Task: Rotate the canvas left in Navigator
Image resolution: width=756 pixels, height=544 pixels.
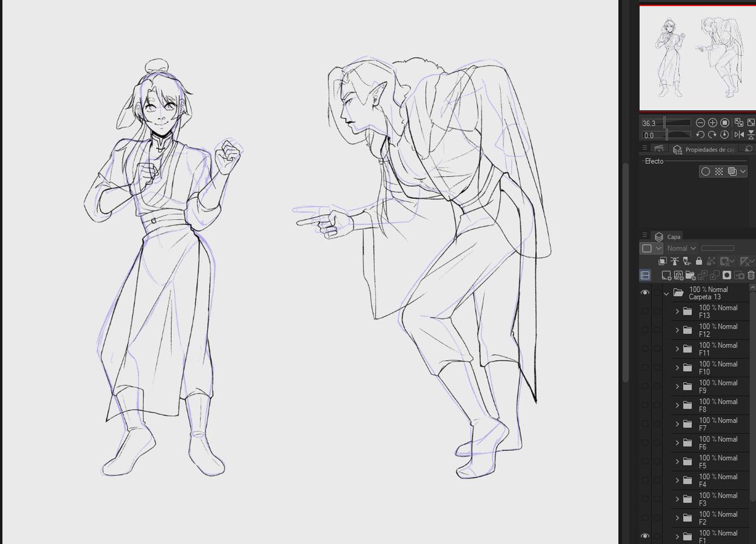Action: click(701, 135)
